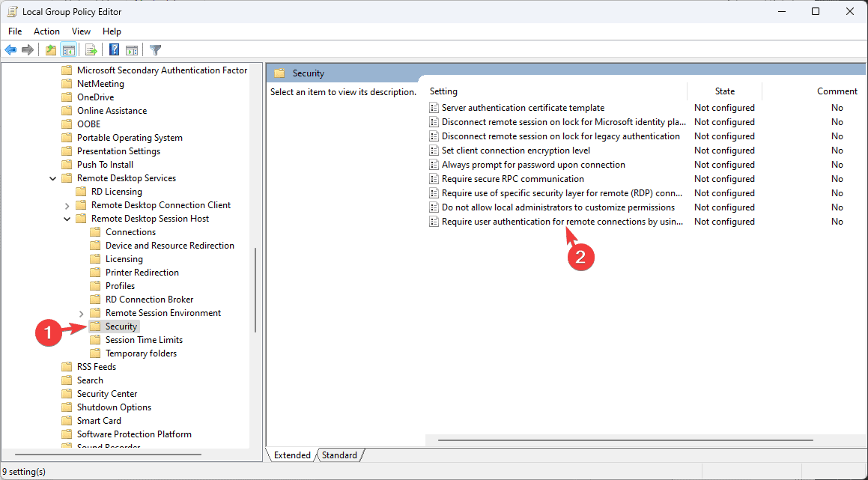Click the Back arrow toolbar icon
This screenshot has height=480, width=868.
click(10, 50)
